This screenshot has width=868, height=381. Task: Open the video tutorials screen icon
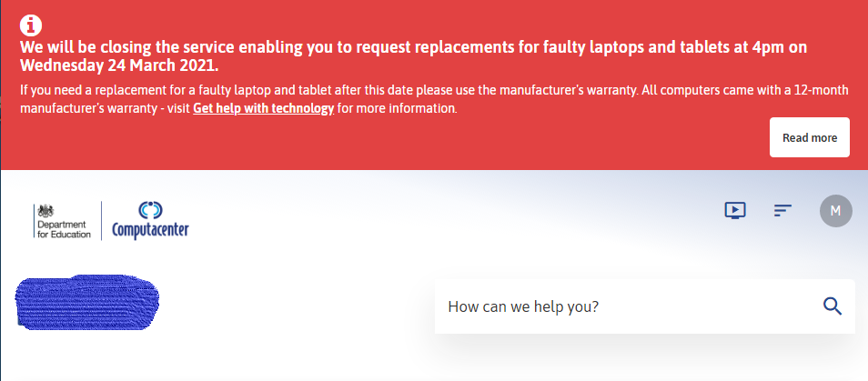735,211
